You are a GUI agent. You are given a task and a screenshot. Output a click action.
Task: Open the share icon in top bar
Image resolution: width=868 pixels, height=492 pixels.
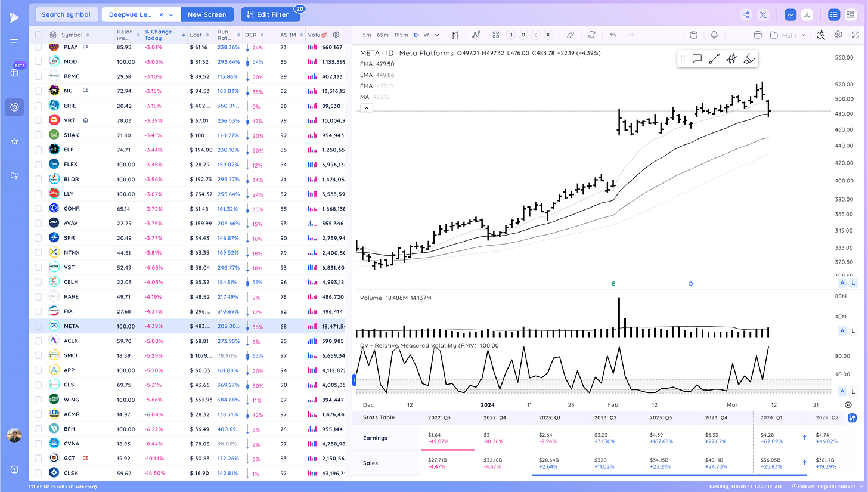coord(745,14)
